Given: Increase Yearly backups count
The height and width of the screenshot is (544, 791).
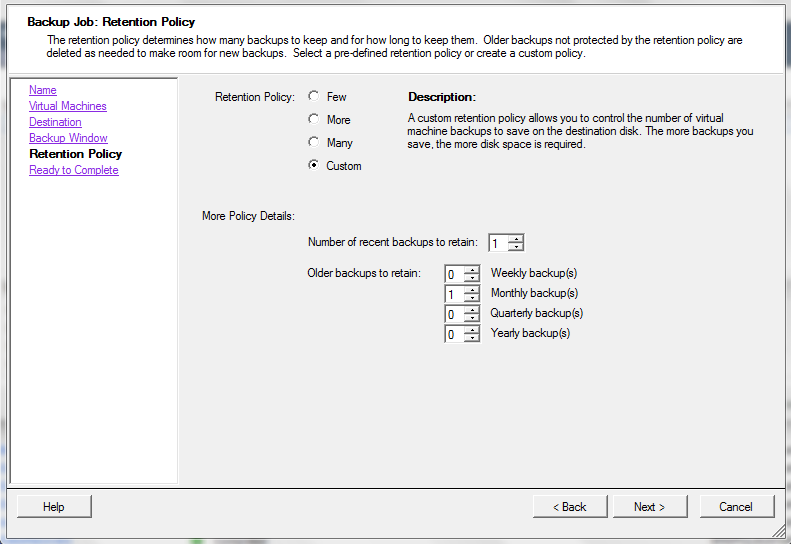Looking at the screenshot, I should pyautogui.click(x=472, y=330).
